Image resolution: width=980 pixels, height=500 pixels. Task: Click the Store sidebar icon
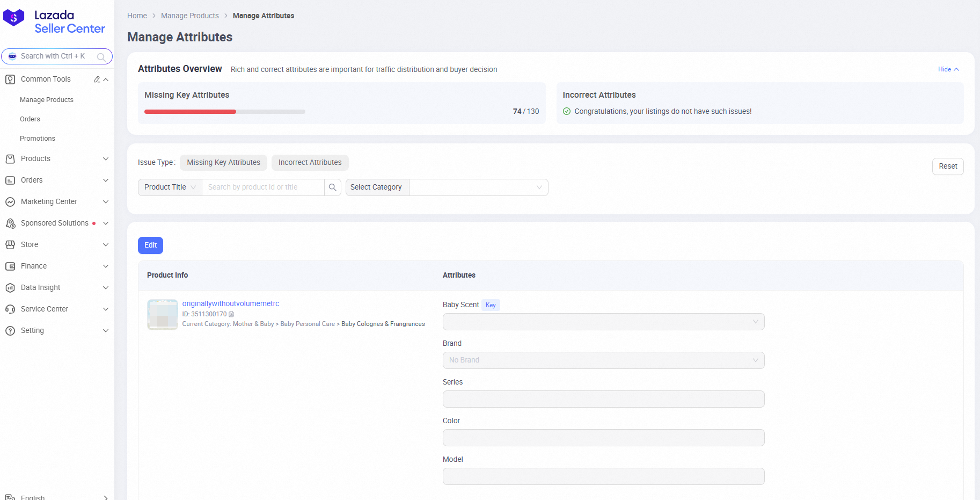[x=10, y=245]
